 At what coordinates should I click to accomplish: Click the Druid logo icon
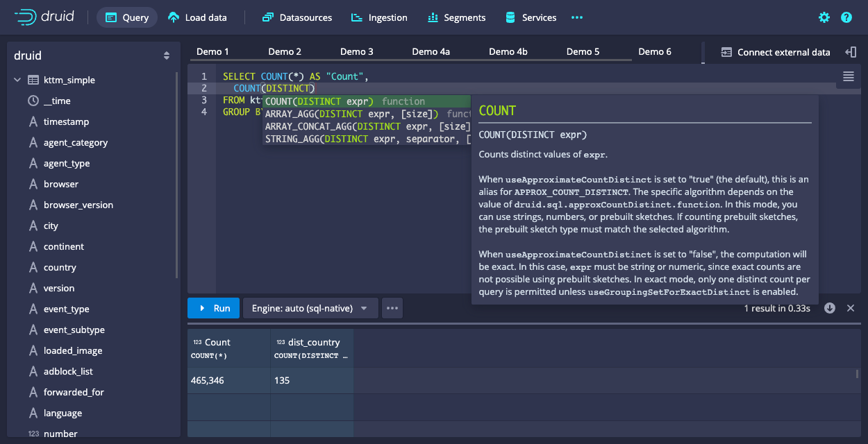(x=25, y=17)
